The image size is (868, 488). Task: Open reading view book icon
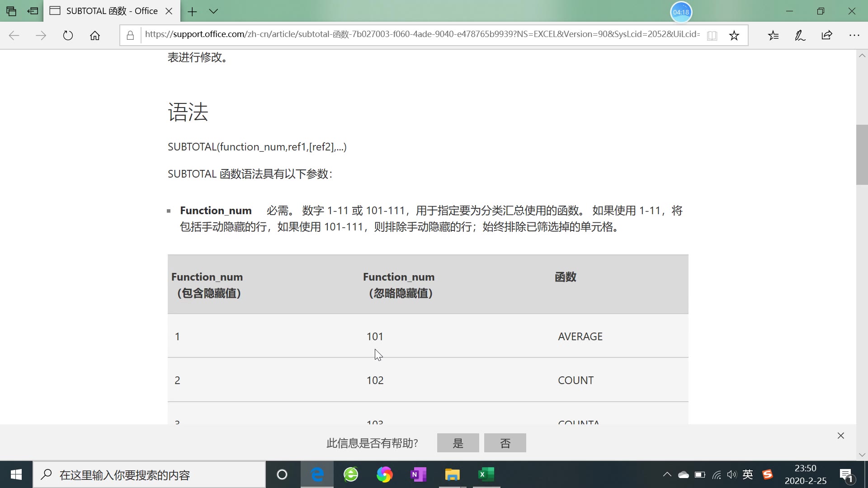point(712,35)
